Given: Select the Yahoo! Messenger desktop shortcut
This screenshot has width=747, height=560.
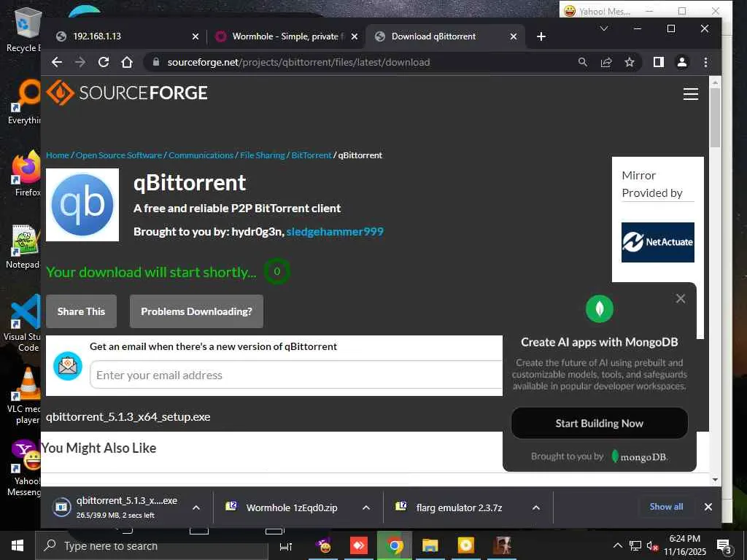Looking at the screenshot, I should click(x=25, y=469).
